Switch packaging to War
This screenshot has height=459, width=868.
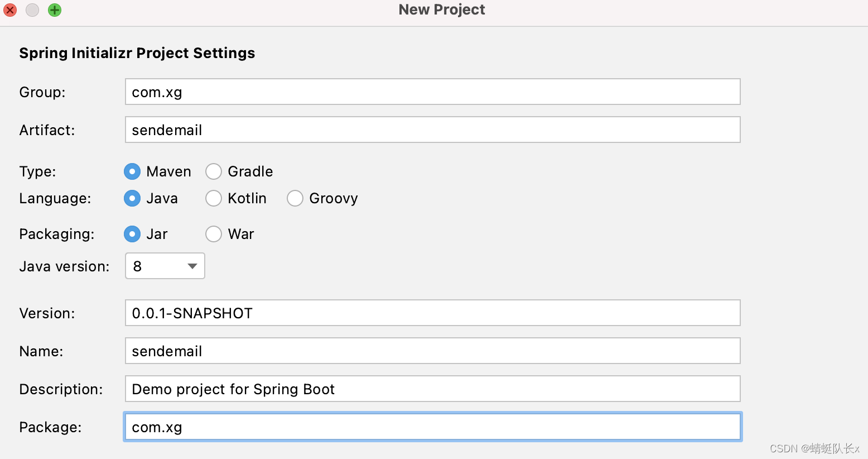[x=214, y=234]
